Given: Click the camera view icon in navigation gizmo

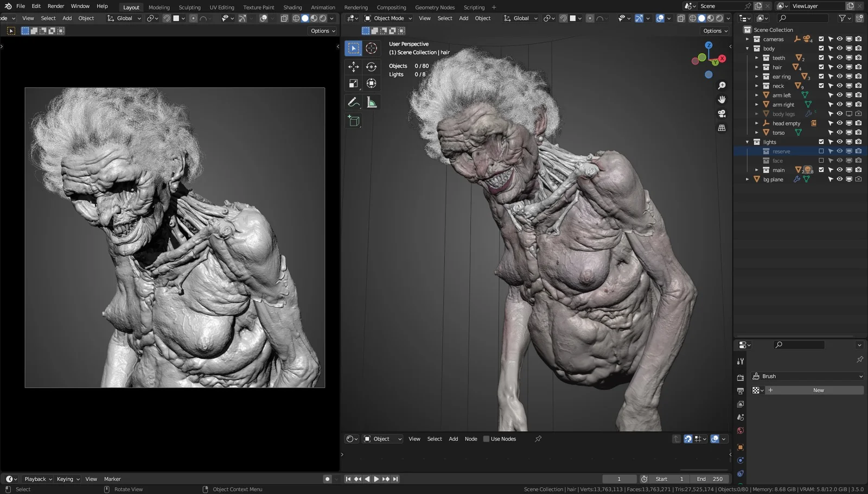Looking at the screenshot, I should (x=722, y=113).
